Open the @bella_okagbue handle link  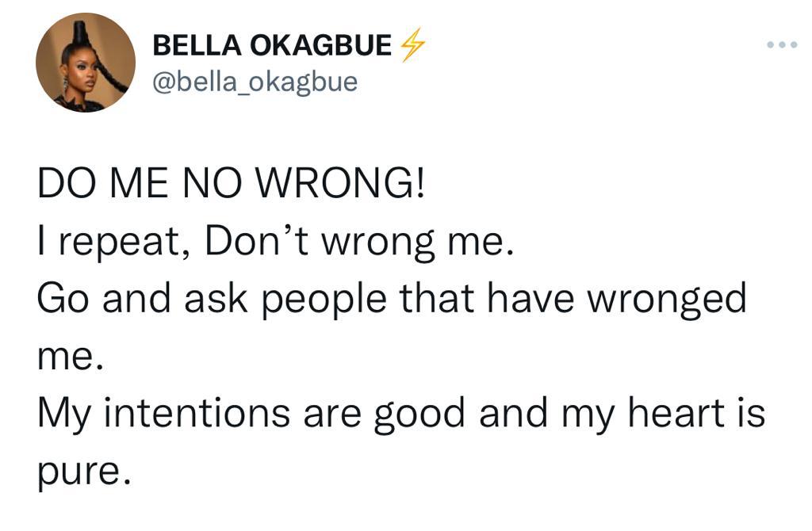pos(255,82)
